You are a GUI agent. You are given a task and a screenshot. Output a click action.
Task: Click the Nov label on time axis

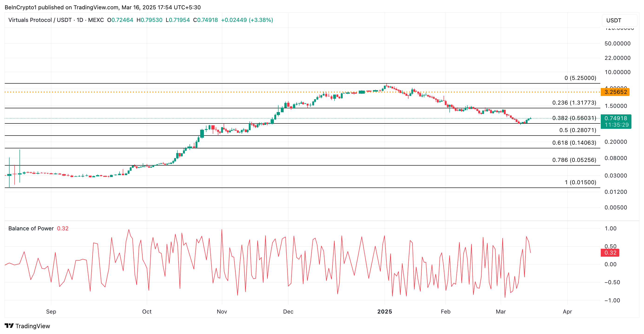pos(222,311)
